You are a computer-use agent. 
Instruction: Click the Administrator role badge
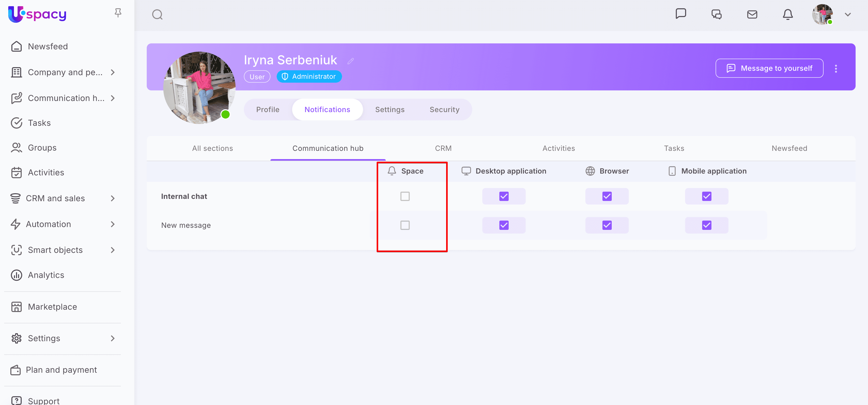click(309, 76)
